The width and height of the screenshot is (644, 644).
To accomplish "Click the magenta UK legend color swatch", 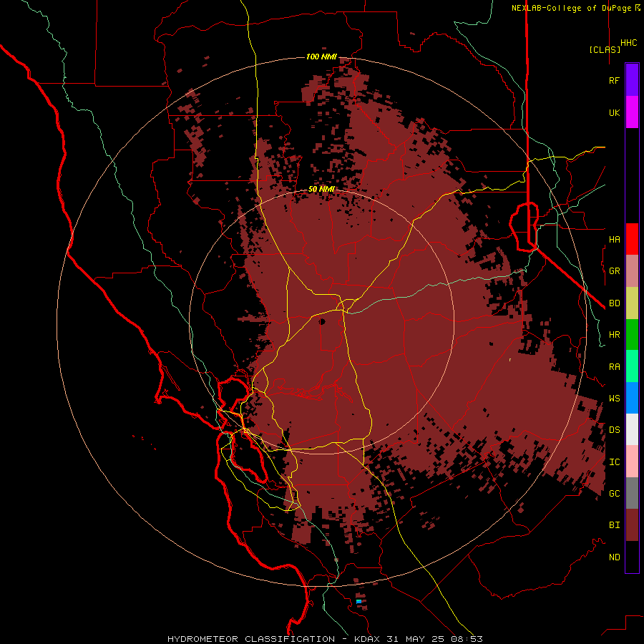I will pos(632,112).
